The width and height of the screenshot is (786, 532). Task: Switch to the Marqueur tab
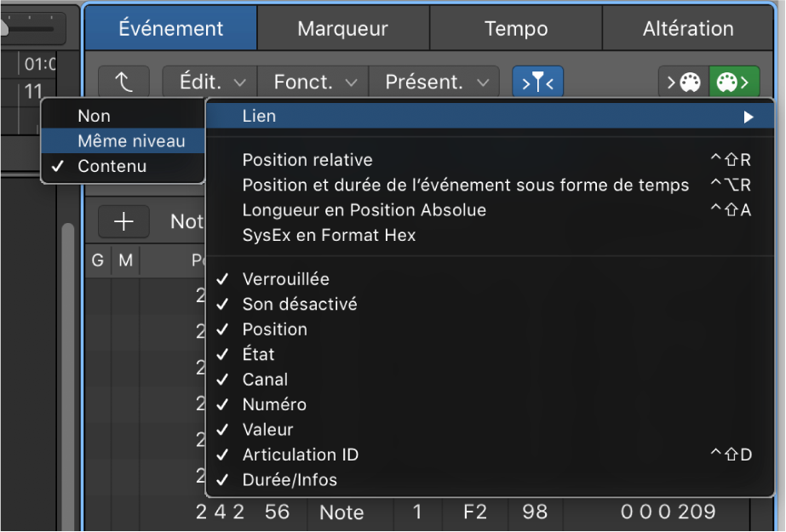click(x=343, y=28)
